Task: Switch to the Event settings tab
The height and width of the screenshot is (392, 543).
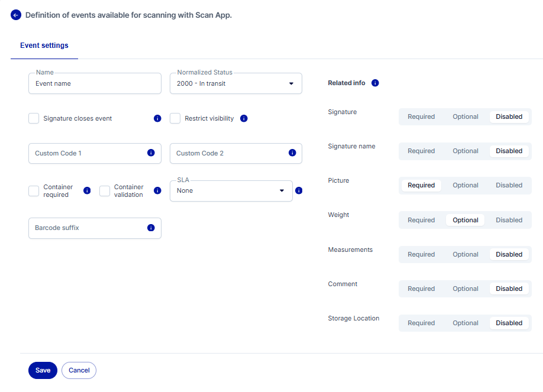Action: (44, 46)
